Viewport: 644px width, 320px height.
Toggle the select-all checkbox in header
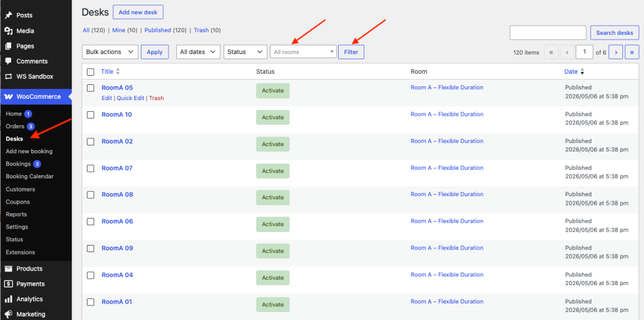click(x=91, y=72)
